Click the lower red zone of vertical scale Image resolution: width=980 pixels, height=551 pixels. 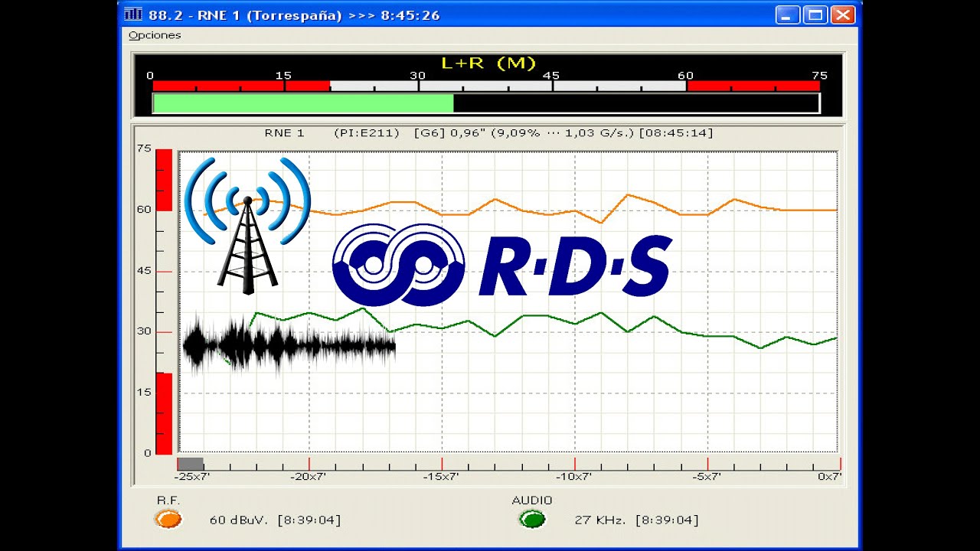pyautogui.click(x=164, y=413)
